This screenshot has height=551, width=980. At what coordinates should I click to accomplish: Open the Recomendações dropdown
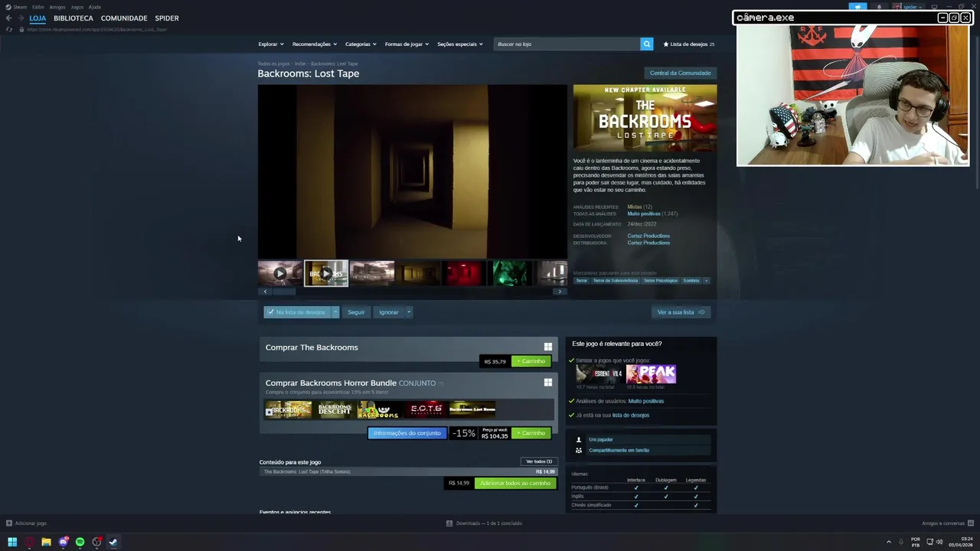[x=314, y=44]
